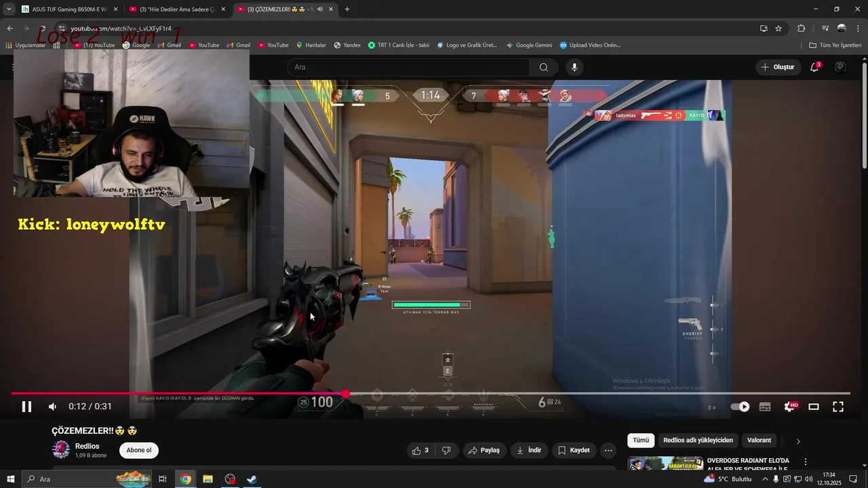The height and width of the screenshot is (488, 868).
Task: Click the YouTube search magnifier button
Action: (x=544, y=67)
